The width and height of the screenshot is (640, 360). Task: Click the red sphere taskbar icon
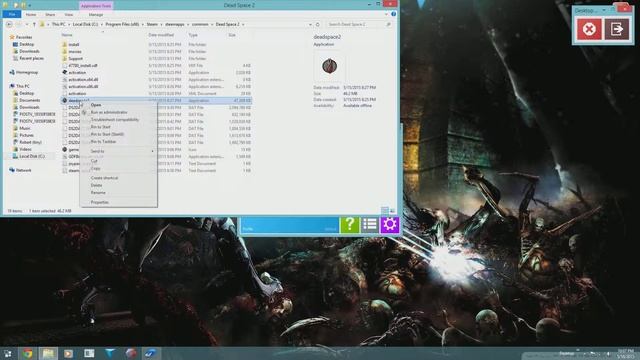click(x=131, y=353)
